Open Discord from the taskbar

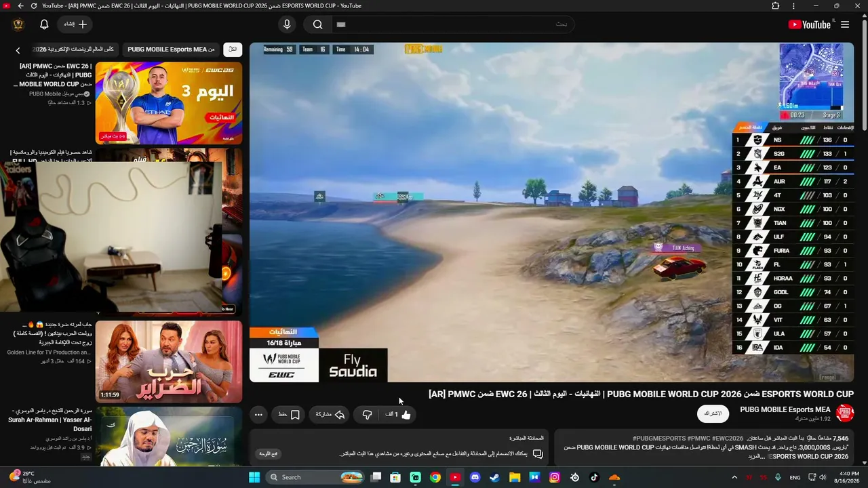tap(475, 477)
